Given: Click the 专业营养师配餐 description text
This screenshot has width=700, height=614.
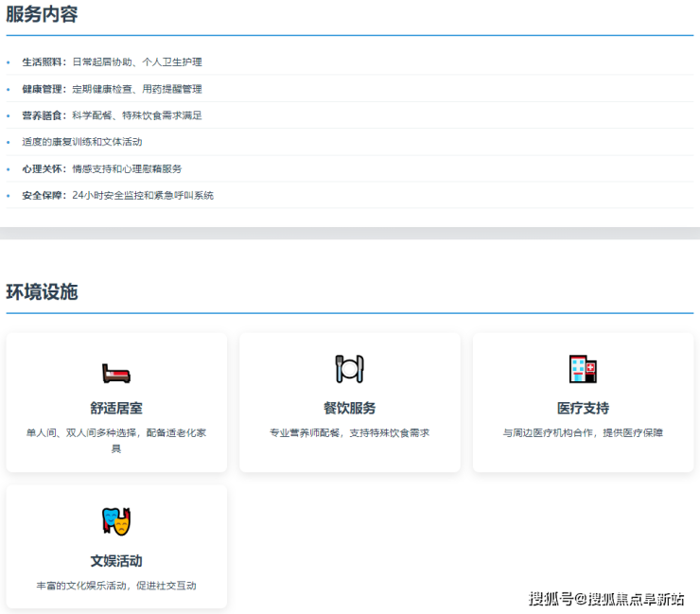Looking at the screenshot, I should [x=349, y=432].
